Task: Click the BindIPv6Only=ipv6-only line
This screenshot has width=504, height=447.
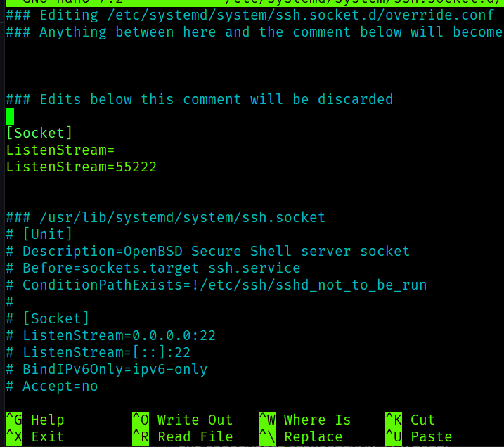Action: [x=112, y=370]
